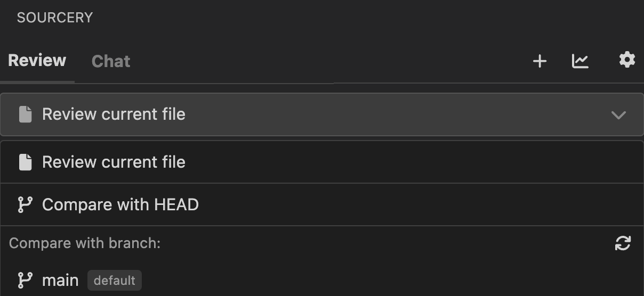Click the file icon in the selected dropdown field

click(25, 114)
